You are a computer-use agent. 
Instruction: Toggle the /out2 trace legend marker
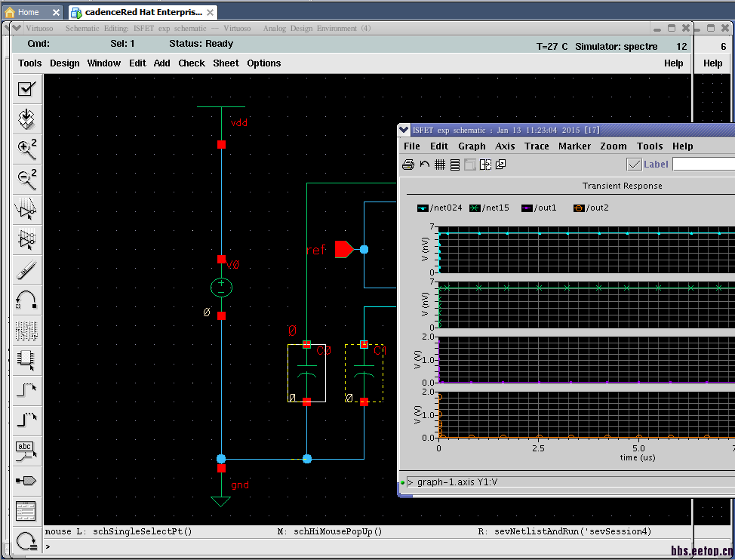579,208
